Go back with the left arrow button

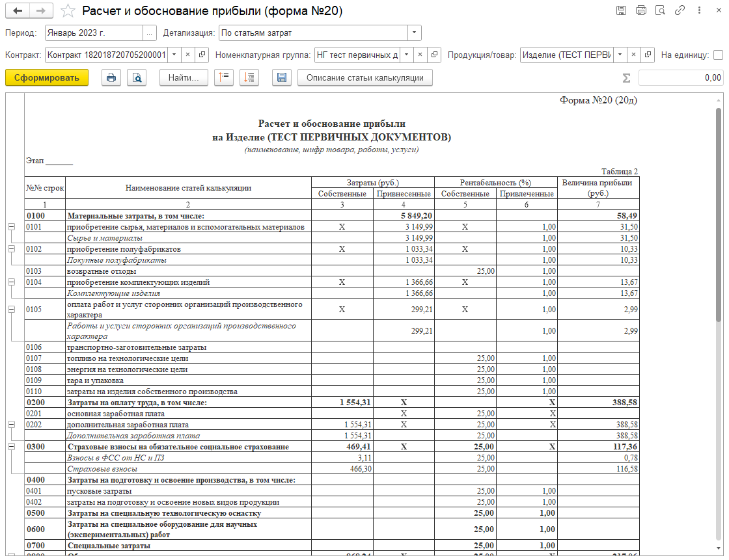coord(18,10)
